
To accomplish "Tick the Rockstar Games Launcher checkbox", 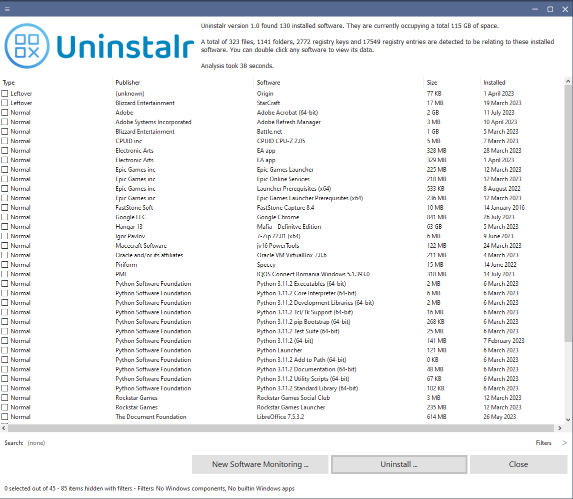I will (5, 407).
